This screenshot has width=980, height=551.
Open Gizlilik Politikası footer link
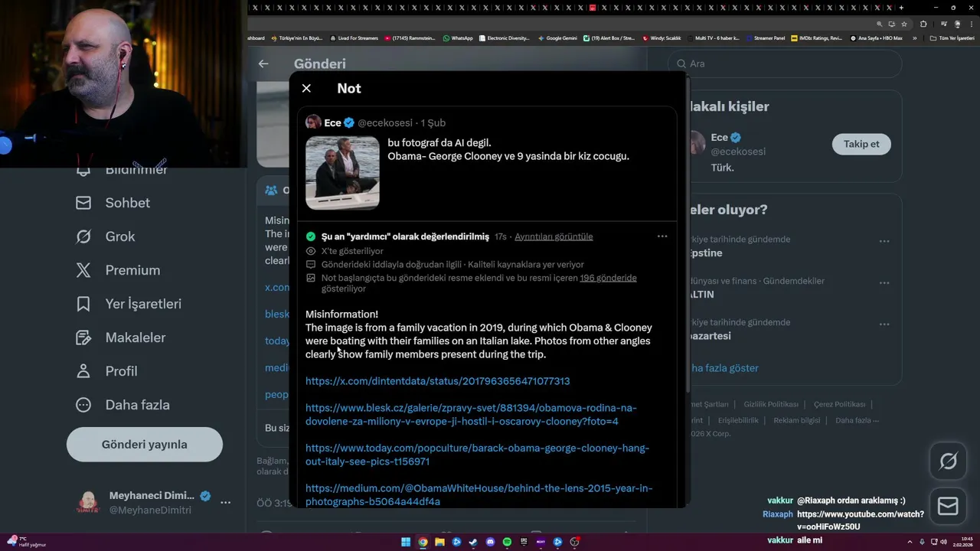click(771, 404)
